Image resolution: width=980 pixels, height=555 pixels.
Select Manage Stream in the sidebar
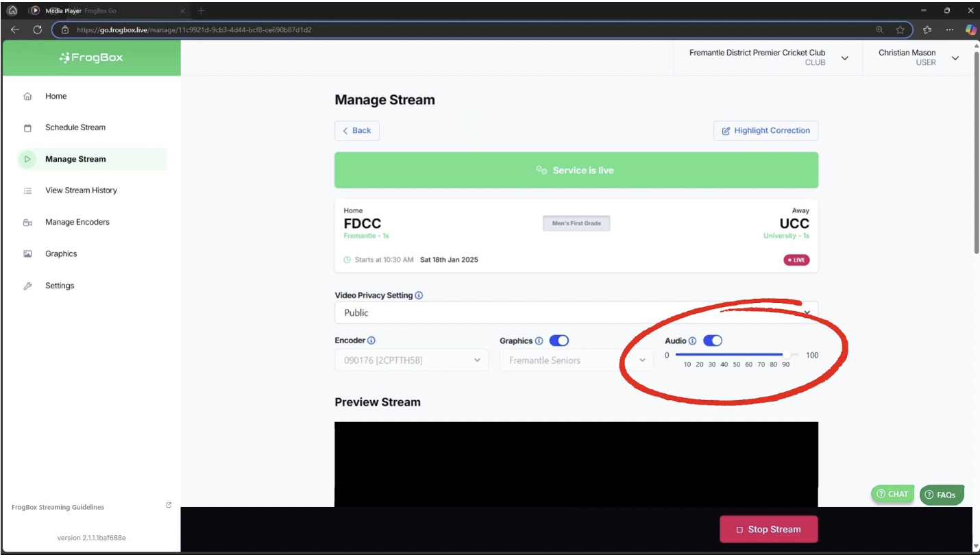[92, 159]
